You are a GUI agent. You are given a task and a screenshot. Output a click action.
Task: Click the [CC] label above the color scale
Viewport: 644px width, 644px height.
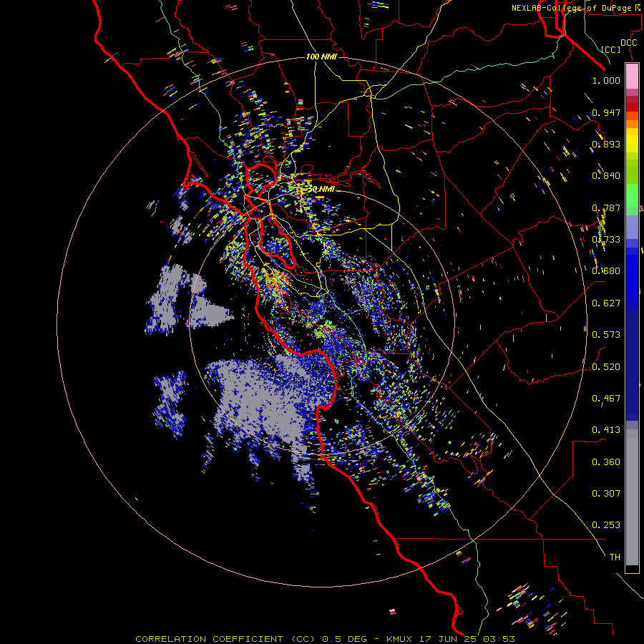tap(611, 49)
